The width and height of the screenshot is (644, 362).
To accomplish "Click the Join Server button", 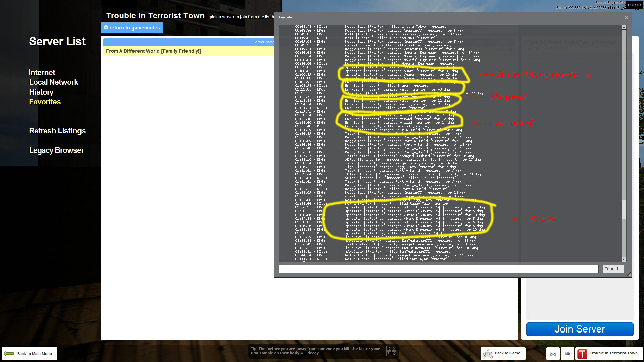I will 580,329.
